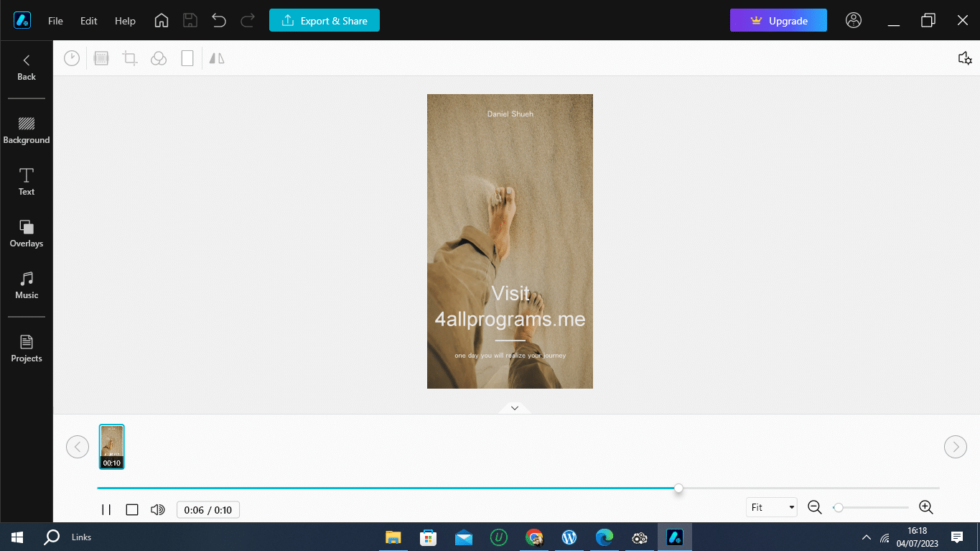Redo the last action
980x551 pixels.
point(248,20)
